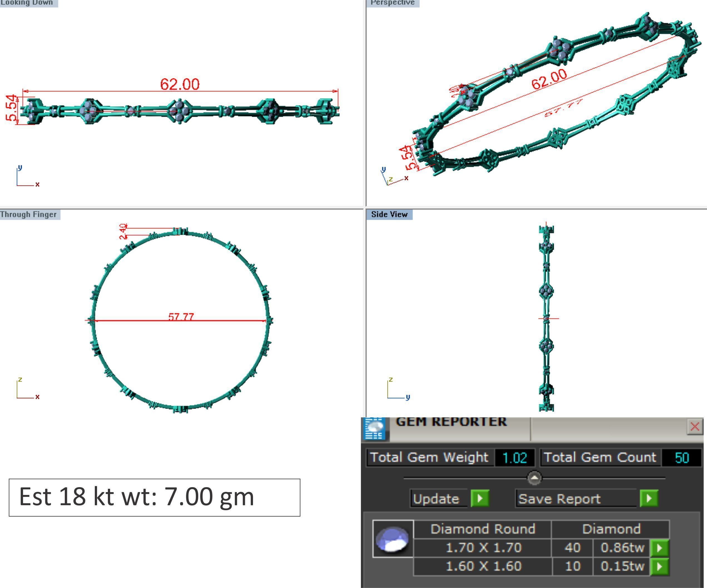
Task: Click the 0.86tw weight cell
Action: [622, 548]
